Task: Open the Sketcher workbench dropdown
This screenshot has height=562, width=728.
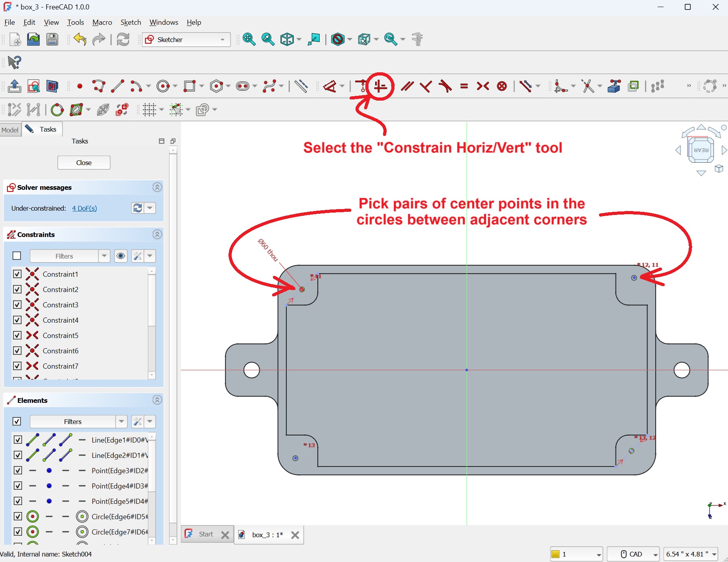Action: pyautogui.click(x=186, y=40)
